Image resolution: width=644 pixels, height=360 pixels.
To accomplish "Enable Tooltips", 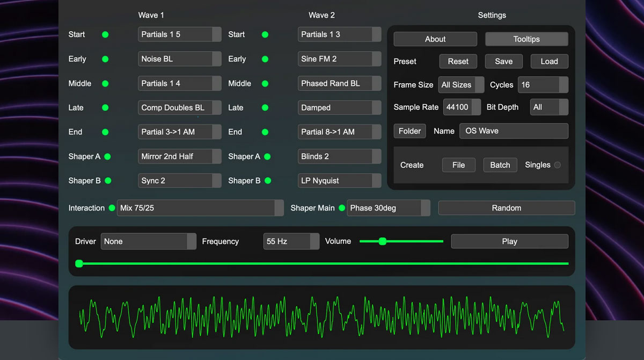I will click(526, 39).
